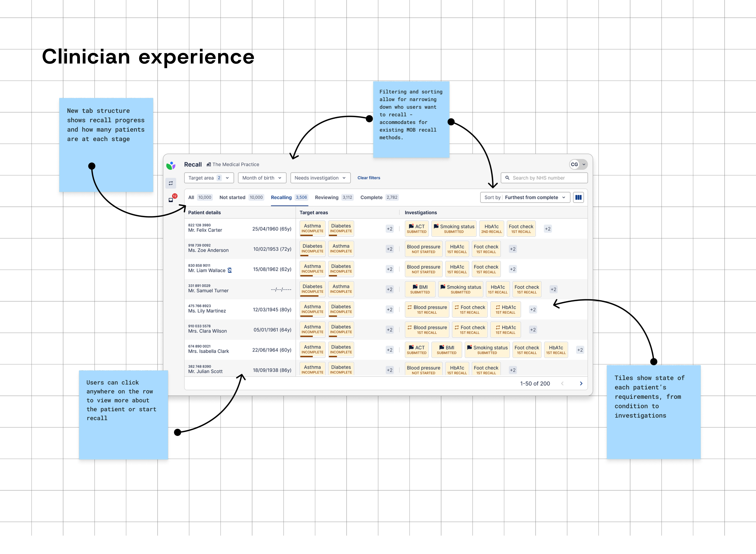
Task: Click the practice building icon
Action: pyautogui.click(x=209, y=164)
